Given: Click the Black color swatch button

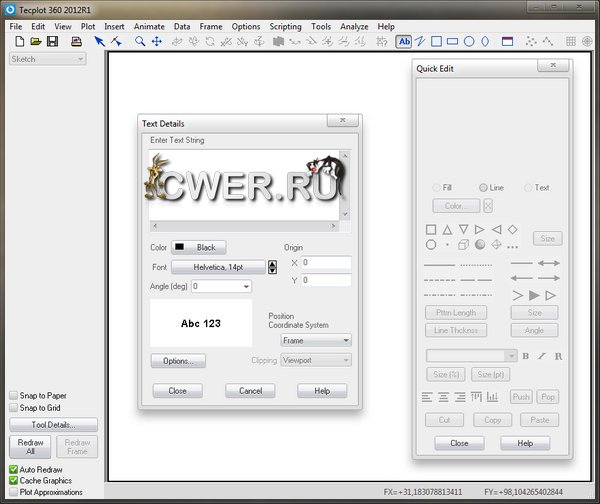Looking at the screenshot, I should (x=199, y=247).
